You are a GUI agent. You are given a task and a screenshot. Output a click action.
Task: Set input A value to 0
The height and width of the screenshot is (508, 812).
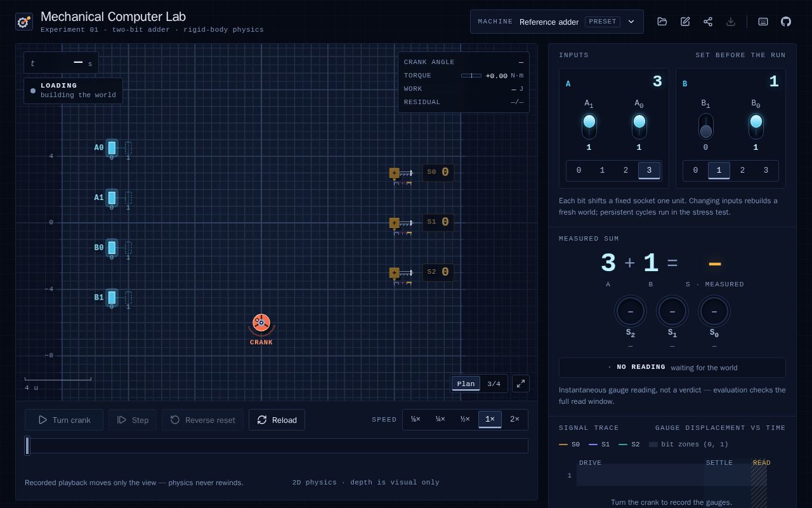pyautogui.click(x=579, y=171)
